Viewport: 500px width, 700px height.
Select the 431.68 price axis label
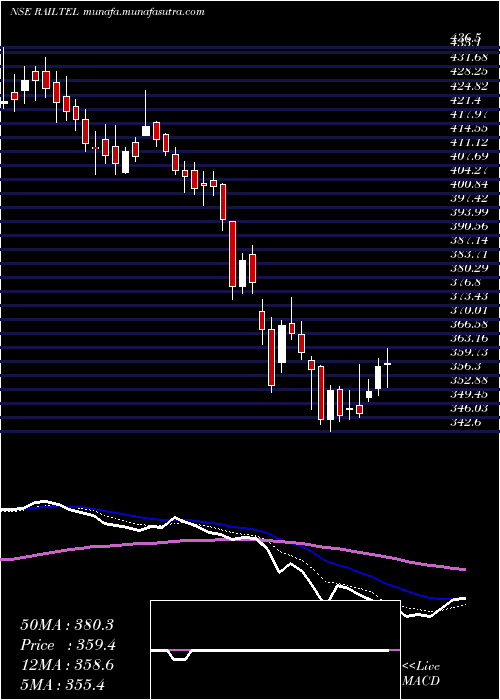click(471, 57)
